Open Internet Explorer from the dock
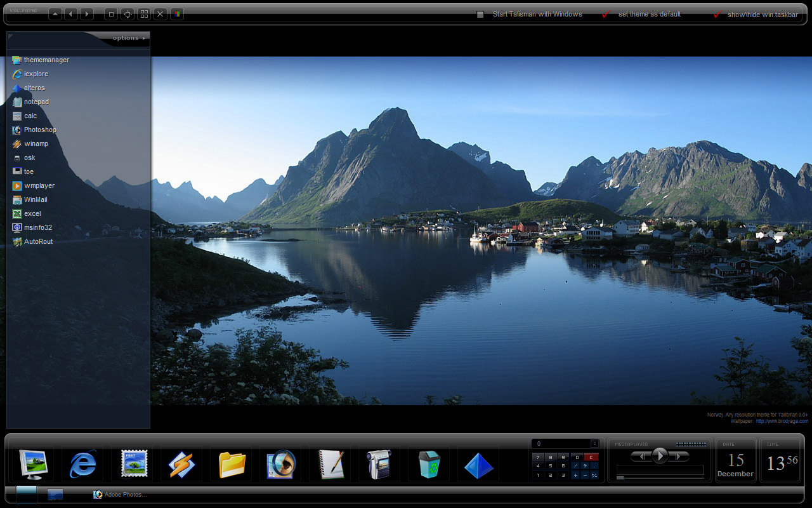 pyautogui.click(x=83, y=464)
